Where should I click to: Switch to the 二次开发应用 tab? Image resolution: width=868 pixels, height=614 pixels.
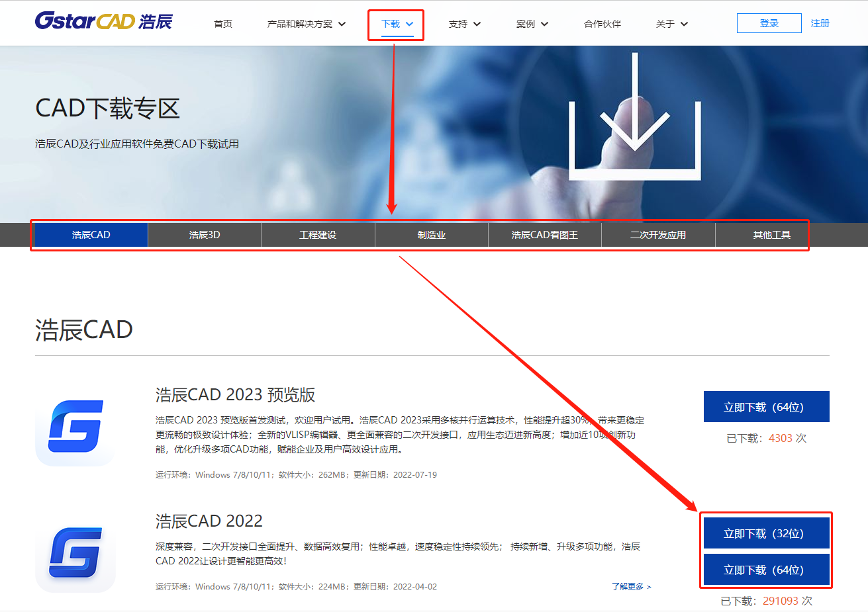click(x=658, y=235)
